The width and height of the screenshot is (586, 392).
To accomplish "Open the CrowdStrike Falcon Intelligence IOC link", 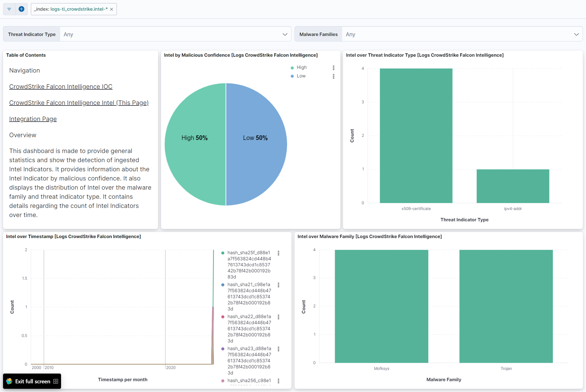I will point(60,87).
